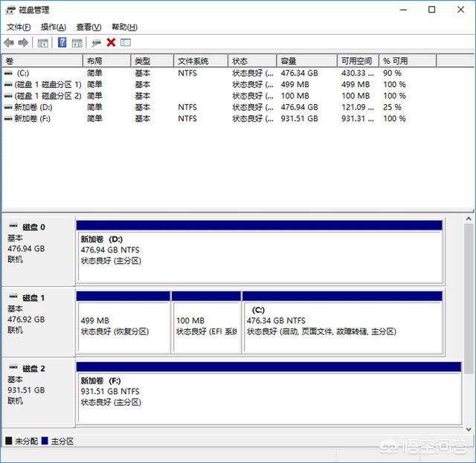Sort volumes by the 容量 column header
This screenshot has width=476, height=463.
pyautogui.click(x=289, y=61)
